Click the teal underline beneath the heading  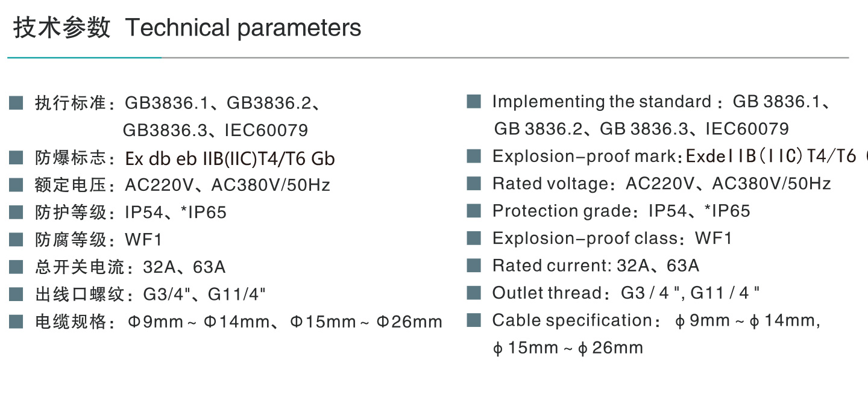tap(84, 58)
